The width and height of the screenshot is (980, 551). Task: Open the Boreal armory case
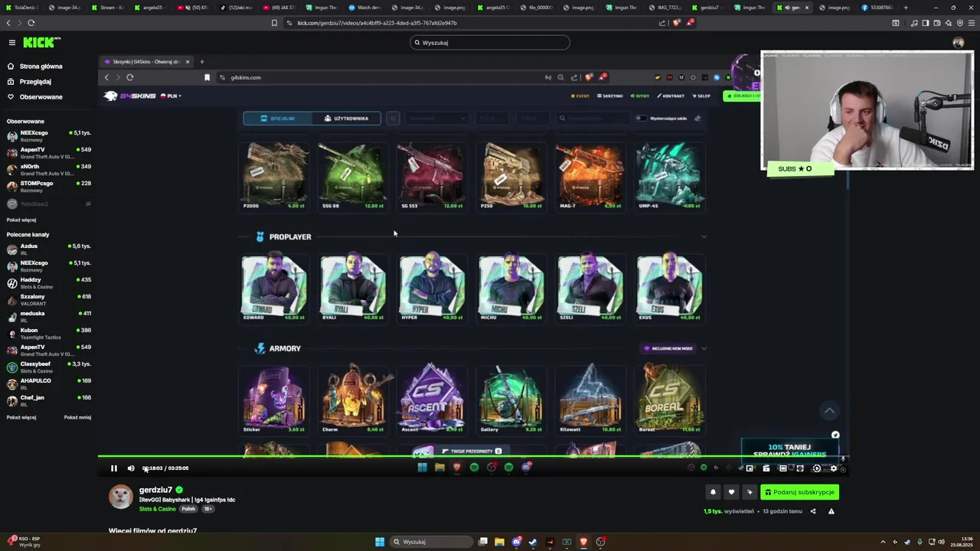tap(669, 398)
